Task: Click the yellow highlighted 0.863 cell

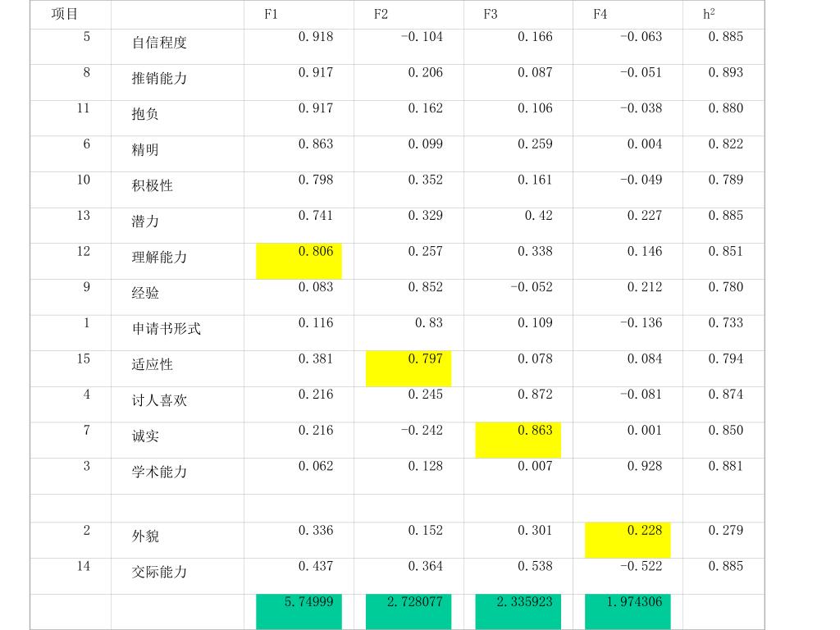Action: (x=518, y=441)
